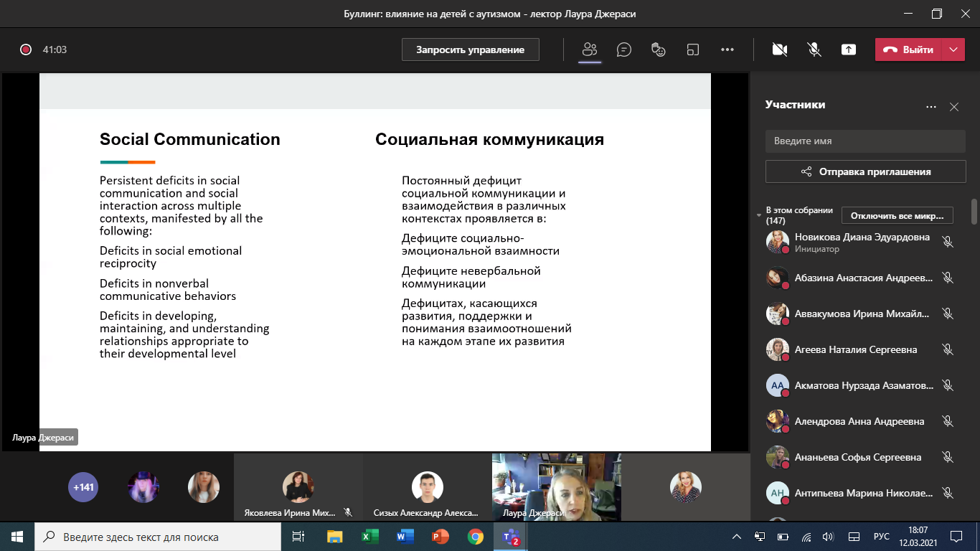The height and width of the screenshot is (551, 980).
Task: Mute Новикова Диана Эдуардовна's microphone
Action: pos(948,242)
